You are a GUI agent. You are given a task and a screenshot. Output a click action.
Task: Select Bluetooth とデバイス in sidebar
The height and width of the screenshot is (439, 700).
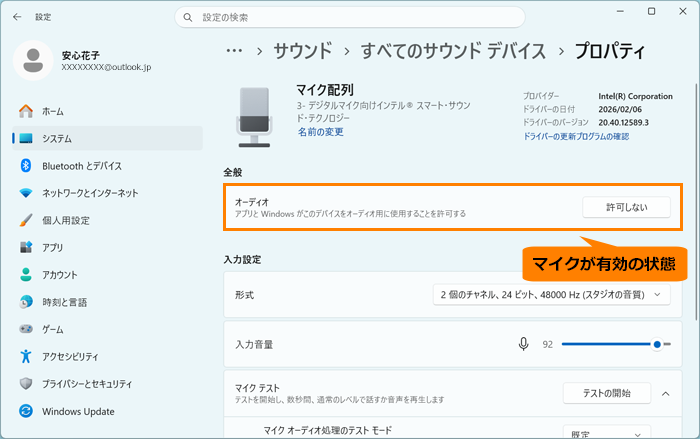click(108, 166)
